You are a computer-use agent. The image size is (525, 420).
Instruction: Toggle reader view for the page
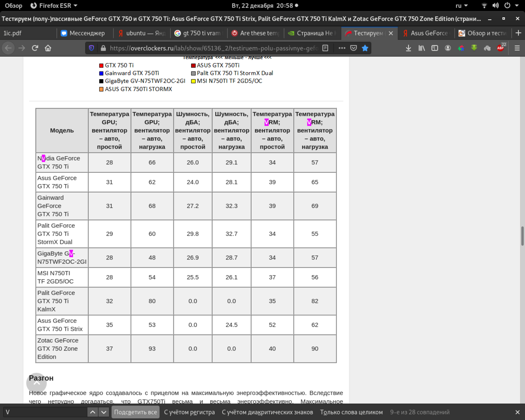click(325, 48)
